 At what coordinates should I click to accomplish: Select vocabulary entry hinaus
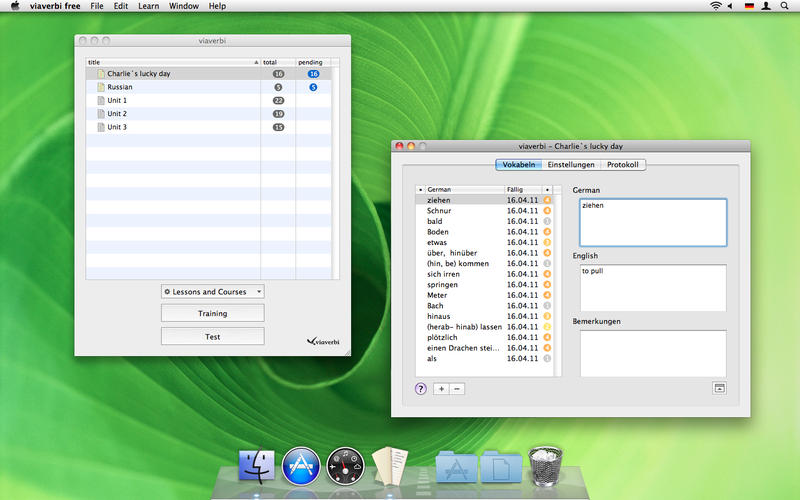[x=484, y=316]
